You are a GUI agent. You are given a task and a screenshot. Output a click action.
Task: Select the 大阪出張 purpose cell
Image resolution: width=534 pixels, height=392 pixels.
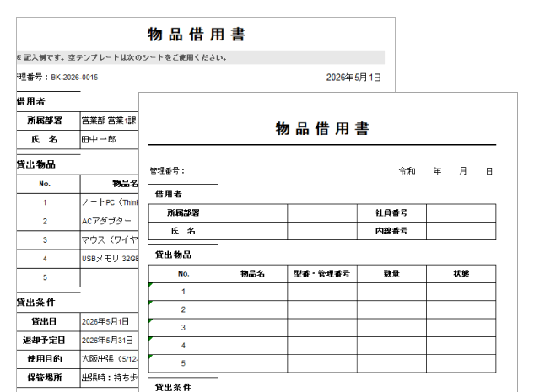110,359
